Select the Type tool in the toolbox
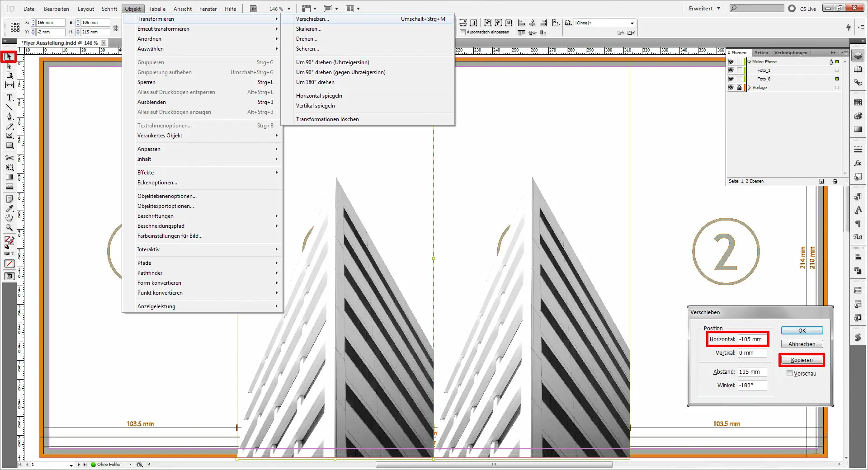 (x=9, y=98)
